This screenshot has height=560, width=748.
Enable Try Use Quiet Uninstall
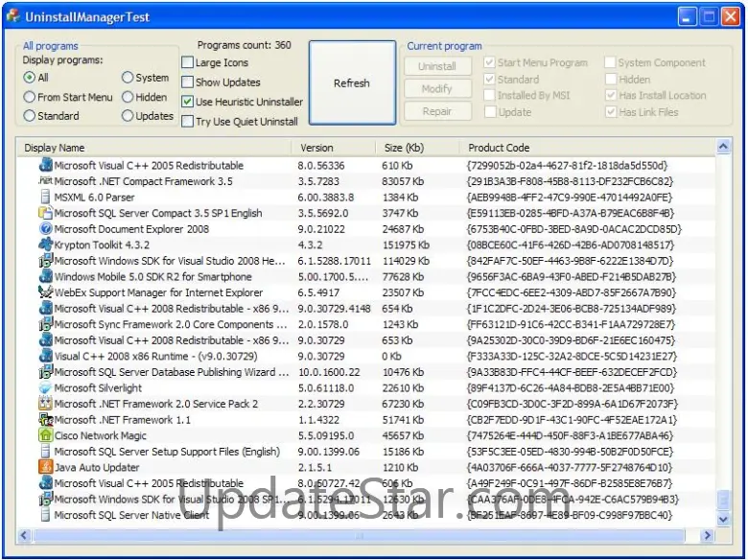(x=187, y=121)
